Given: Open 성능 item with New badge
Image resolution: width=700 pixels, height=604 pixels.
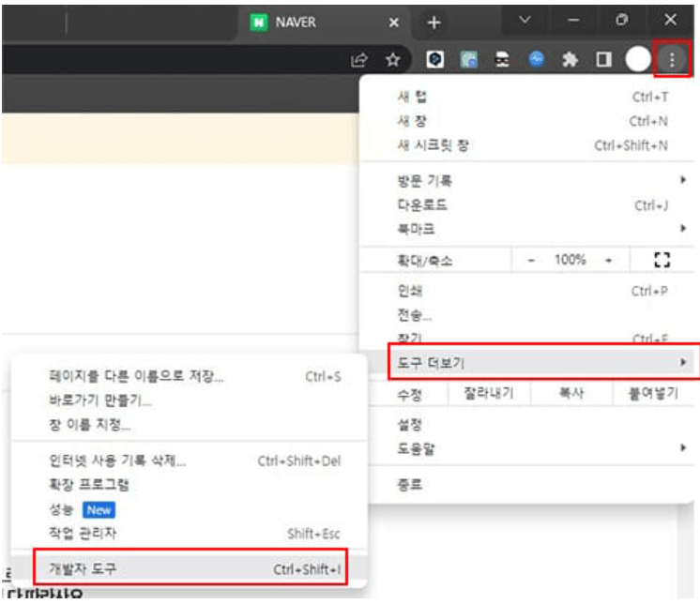Looking at the screenshot, I should [190, 509].
